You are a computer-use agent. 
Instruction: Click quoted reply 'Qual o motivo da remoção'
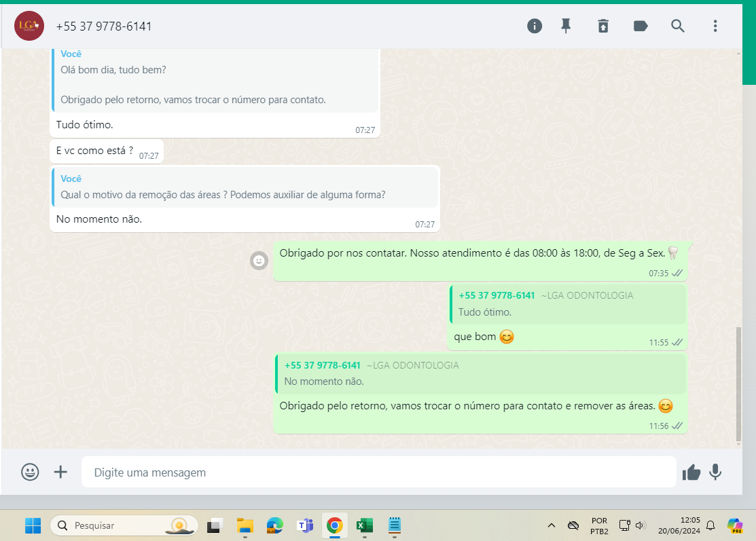(x=245, y=187)
